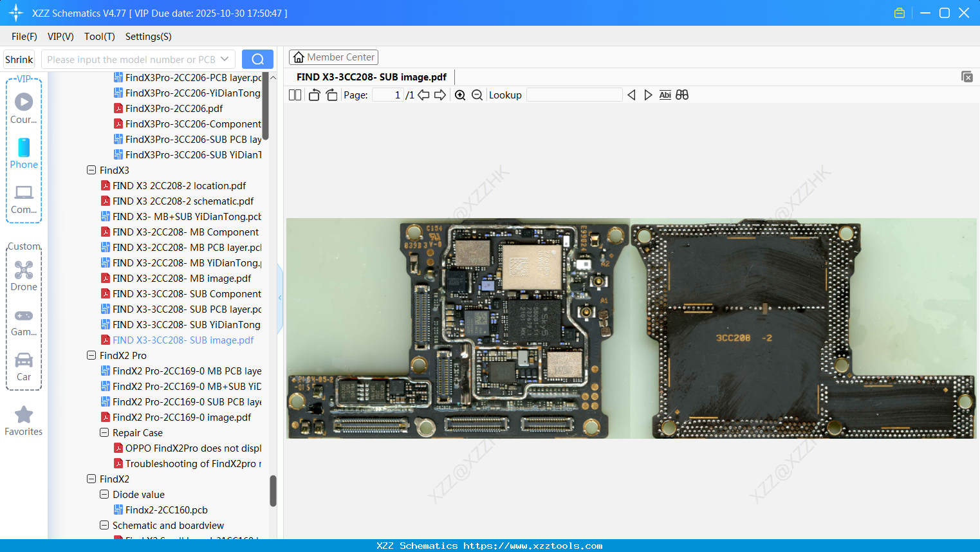Screen dimensions: 980x552
Task: Open the Computer category in sidebar
Action: 24,199
